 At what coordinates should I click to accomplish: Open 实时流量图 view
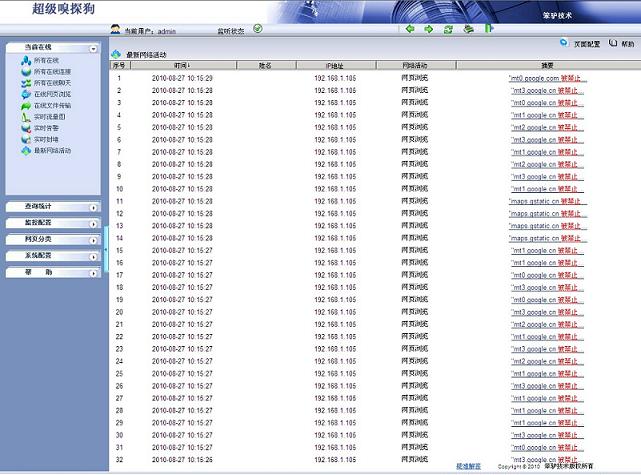[48, 117]
